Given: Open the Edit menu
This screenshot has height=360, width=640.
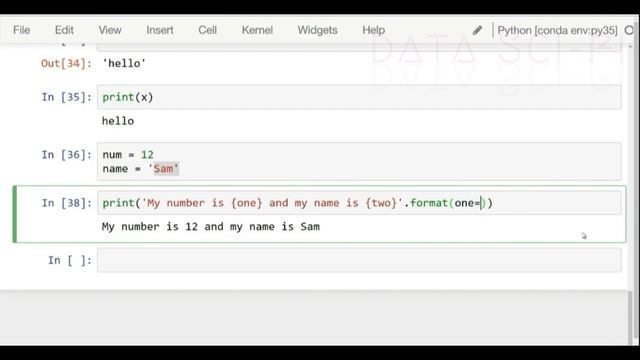Looking at the screenshot, I should coord(64,30).
